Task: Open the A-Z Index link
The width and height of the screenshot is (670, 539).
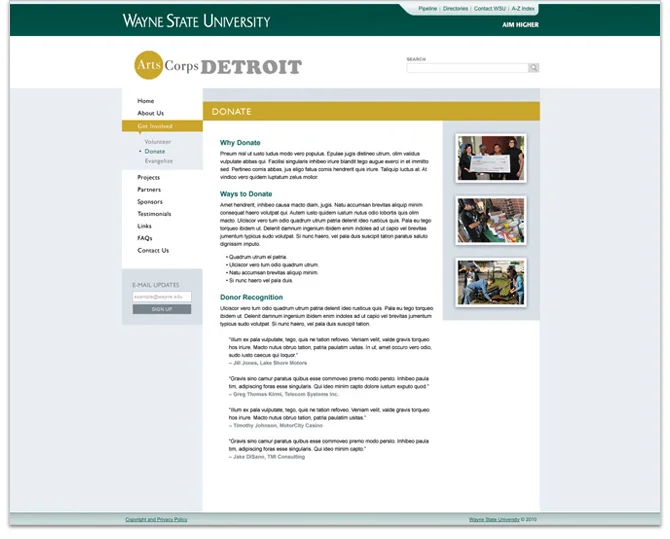Action: (523, 9)
